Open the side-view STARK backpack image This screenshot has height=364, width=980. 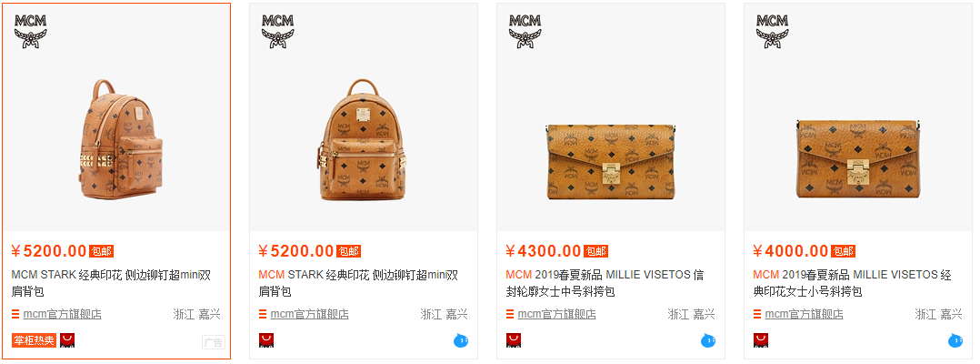pyautogui.click(x=121, y=139)
